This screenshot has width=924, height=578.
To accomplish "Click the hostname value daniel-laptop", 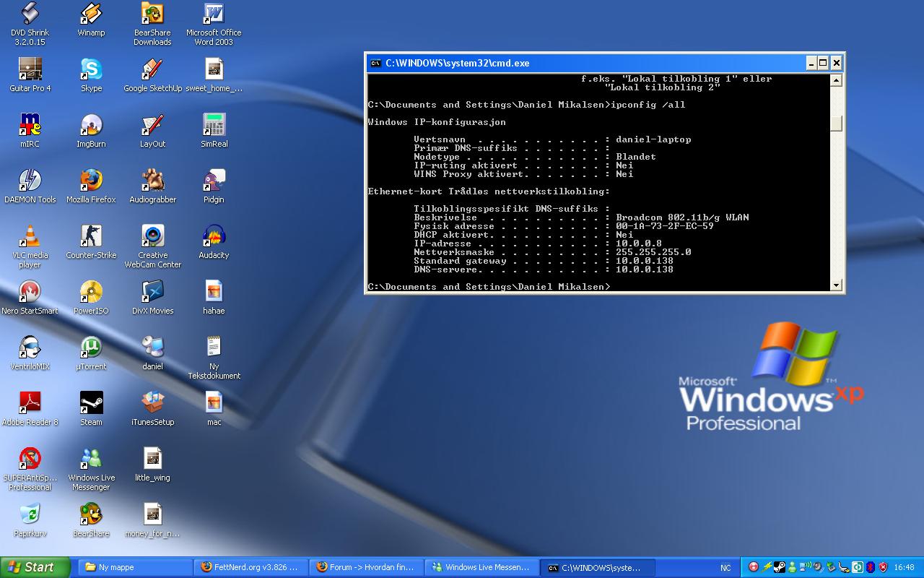I will (x=653, y=139).
